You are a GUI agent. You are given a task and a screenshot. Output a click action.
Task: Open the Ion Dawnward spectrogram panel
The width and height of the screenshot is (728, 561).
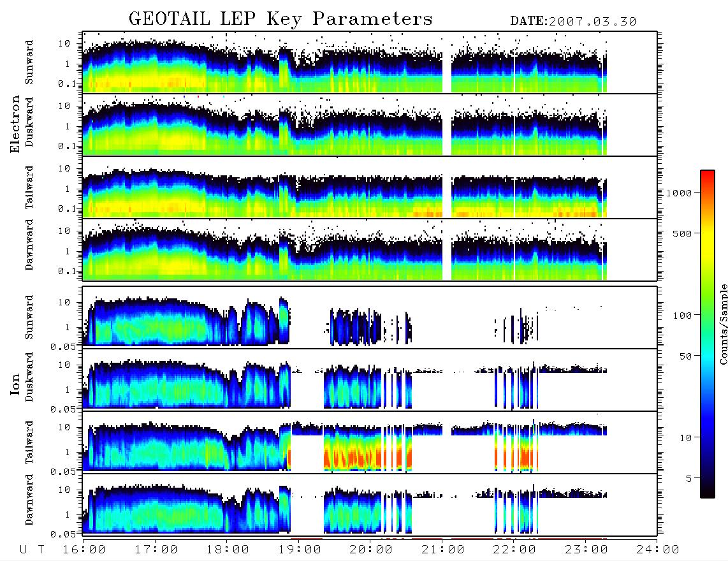(x=370, y=505)
